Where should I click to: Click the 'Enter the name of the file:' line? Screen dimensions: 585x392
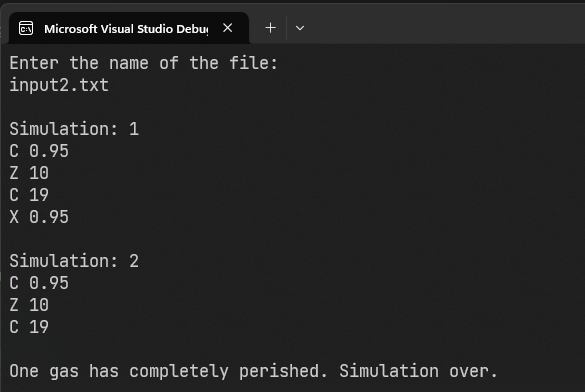pos(144,63)
